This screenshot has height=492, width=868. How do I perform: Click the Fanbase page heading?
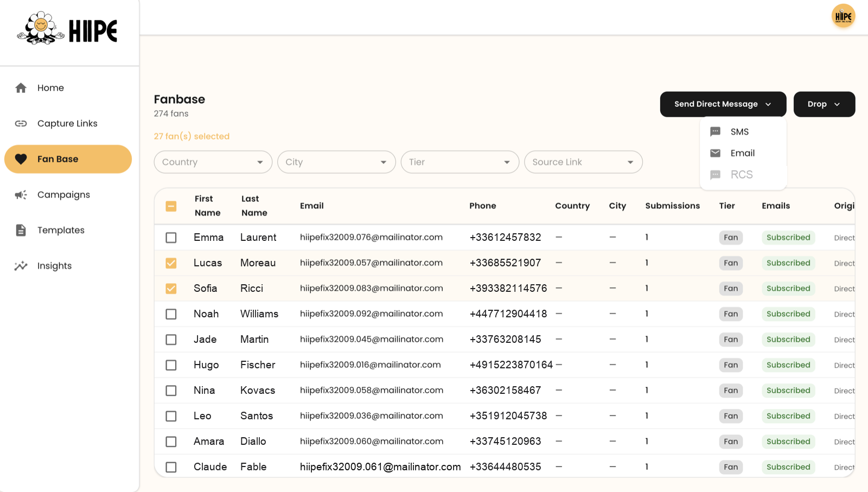[x=180, y=99]
